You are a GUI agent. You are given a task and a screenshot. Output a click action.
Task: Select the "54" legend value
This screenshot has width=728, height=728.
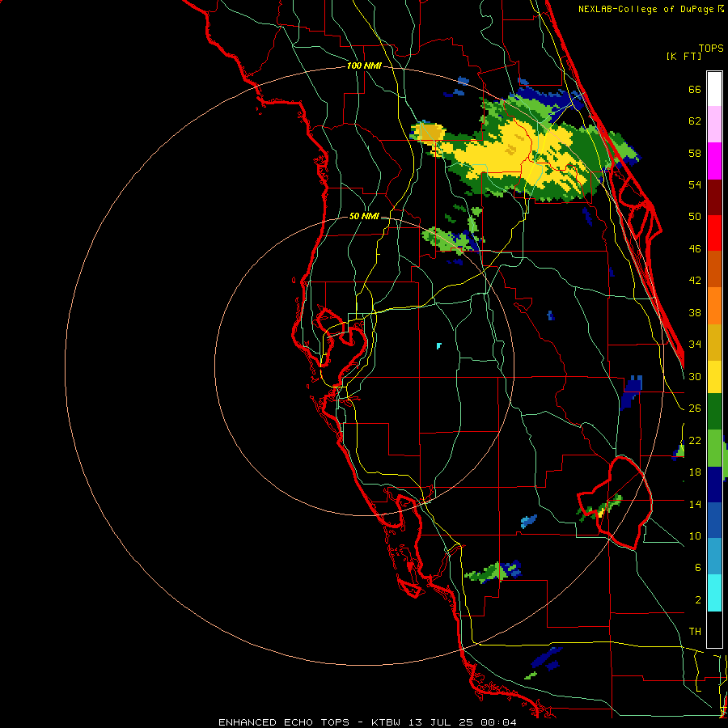click(695, 184)
